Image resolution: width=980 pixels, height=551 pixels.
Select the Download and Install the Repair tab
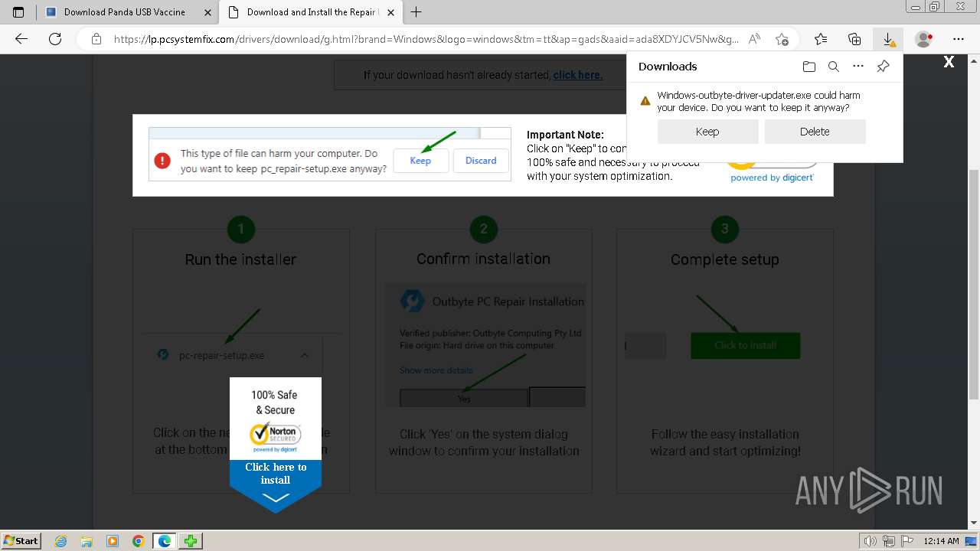click(x=312, y=12)
